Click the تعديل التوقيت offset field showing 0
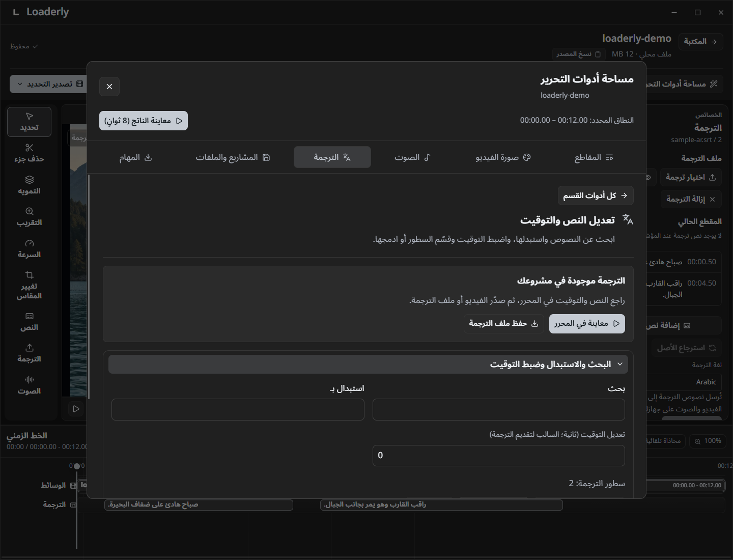This screenshot has width=733, height=560. (499, 456)
